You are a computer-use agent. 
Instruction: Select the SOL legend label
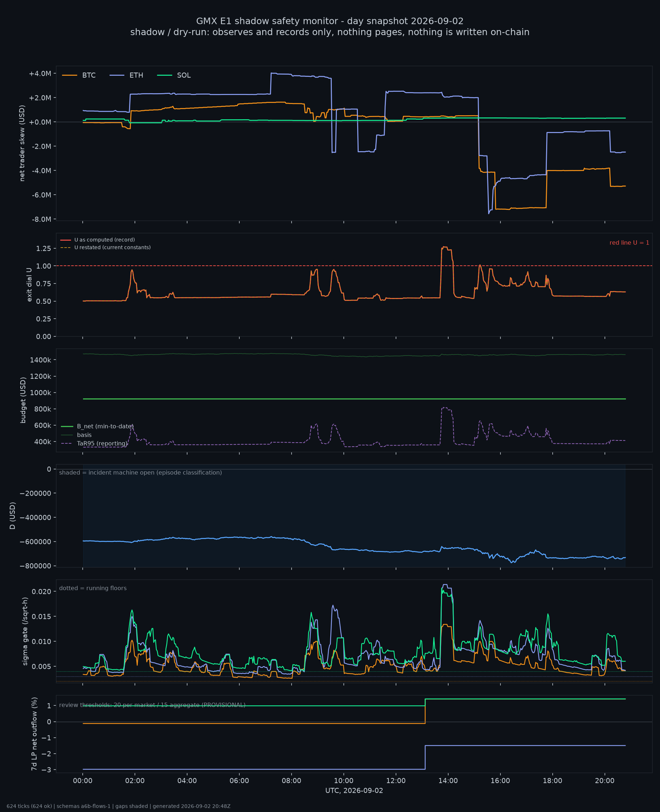pos(184,75)
